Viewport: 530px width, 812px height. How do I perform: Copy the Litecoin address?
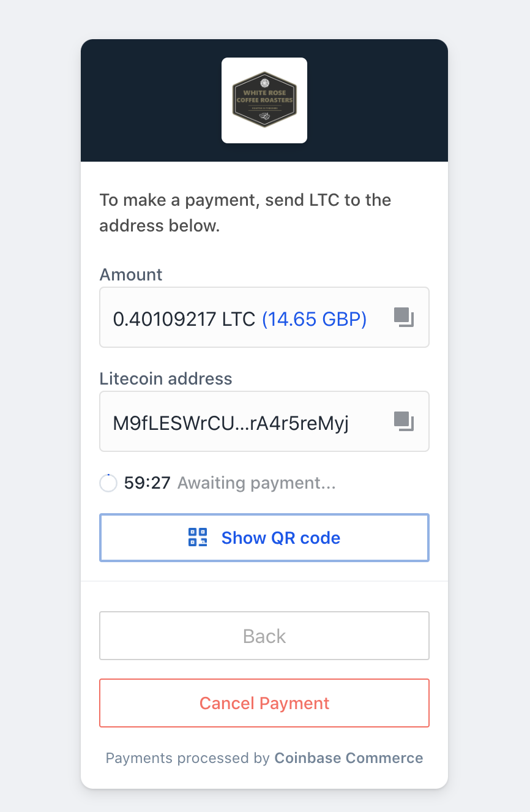point(404,421)
